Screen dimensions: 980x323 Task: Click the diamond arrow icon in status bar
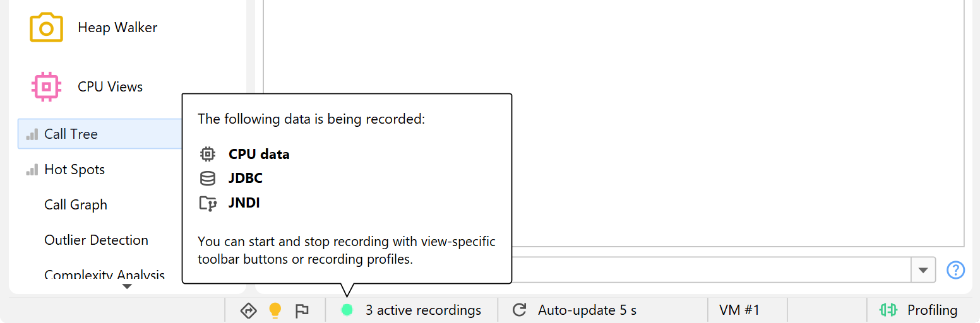click(x=248, y=310)
